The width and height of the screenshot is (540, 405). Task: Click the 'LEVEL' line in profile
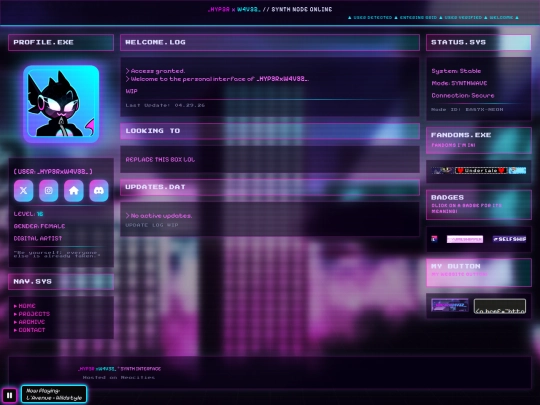pyautogui.click(x=29, y=214)
